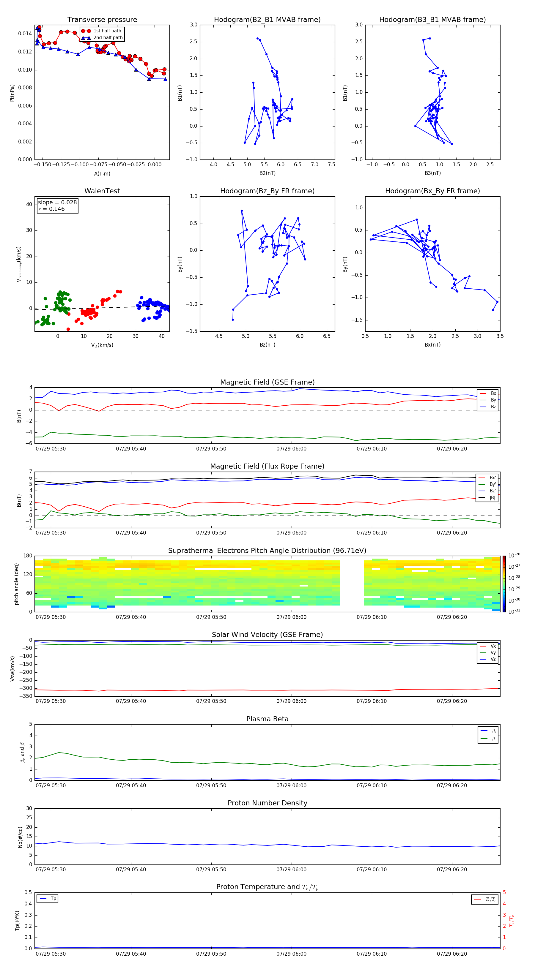Image resolution: width=535 pixels, height=980 pixels.
Task: Click the 'B3(nT)' x-axis label
Action: tap(432, 173)
